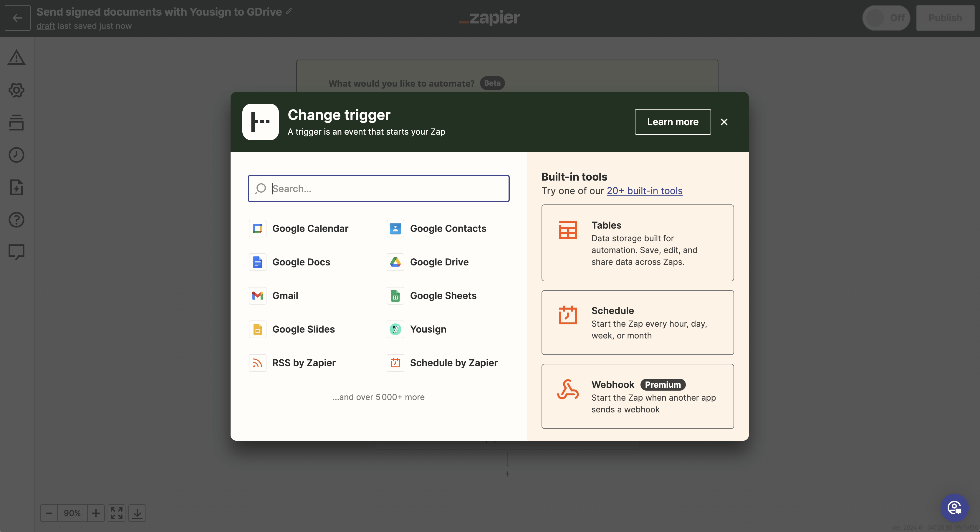This screenshot has width=980, height=532.
Task: Click the download Zap icon bottom left
Action: coord(137,513)
